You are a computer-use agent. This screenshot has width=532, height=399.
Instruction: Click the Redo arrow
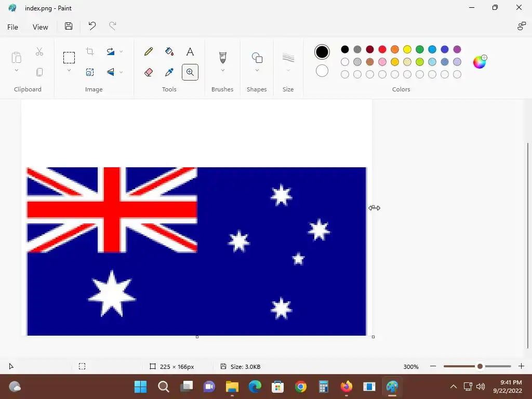tap(112, 26)
